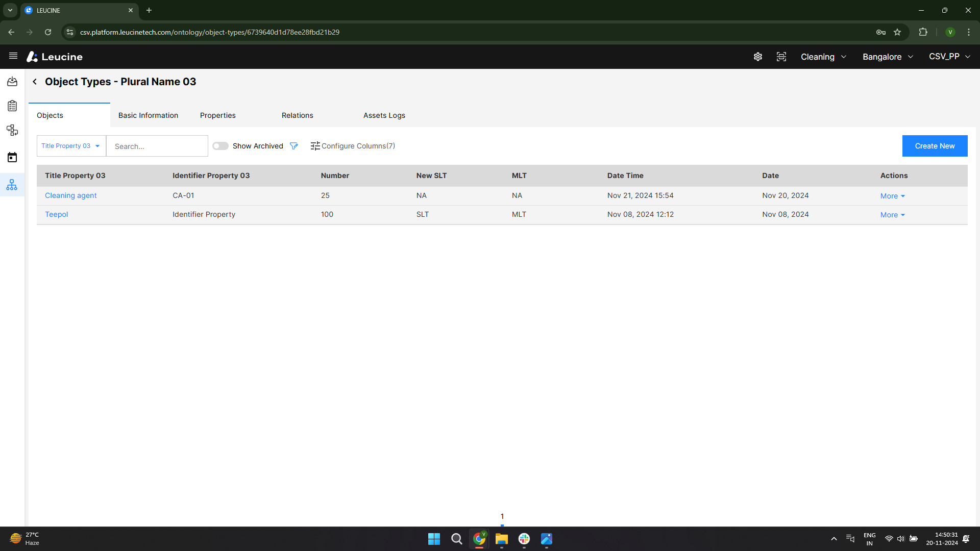Expand the More dropdown on Teepol row
Viewport: 980px width, 551px height.
pyautogui.click(x=892, y=215)
